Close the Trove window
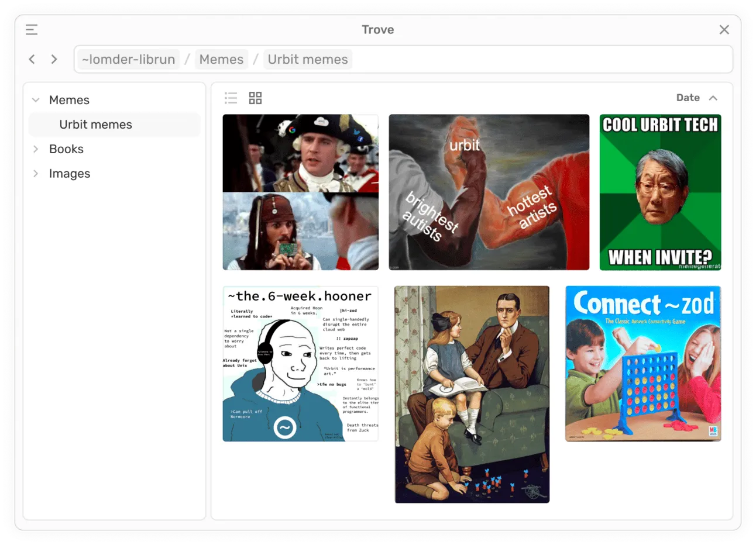Image resolution: width=756 pixels, height=545 pixels. (x=724, y=30)
